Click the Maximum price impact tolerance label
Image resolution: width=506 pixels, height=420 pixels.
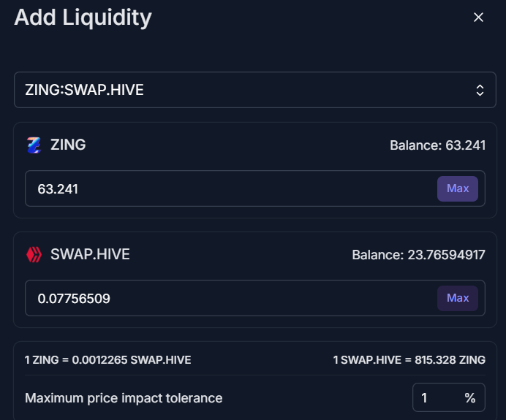tap(124, 398)
